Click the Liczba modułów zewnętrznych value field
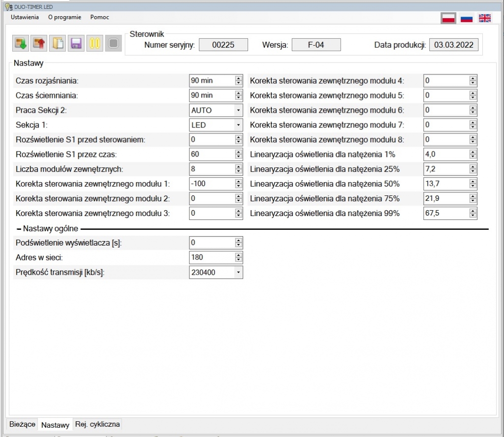The width and height of the screenshot is (504, 437). coord(212,169)
